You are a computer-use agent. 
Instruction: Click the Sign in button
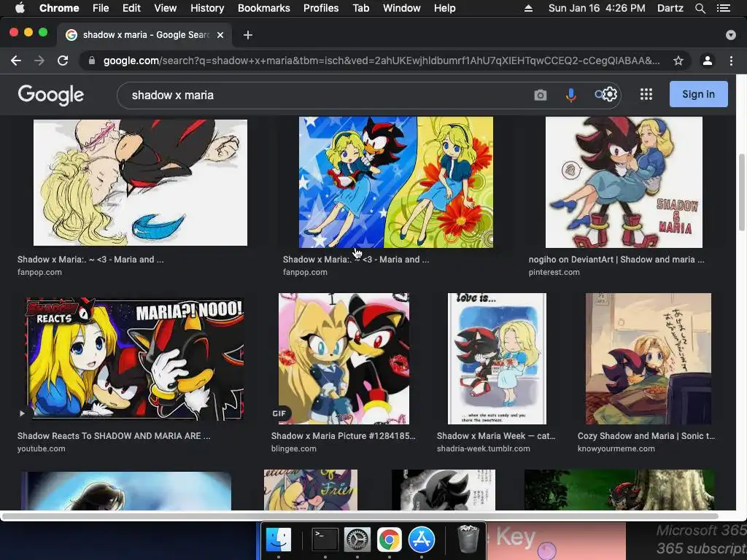point(698,94)
